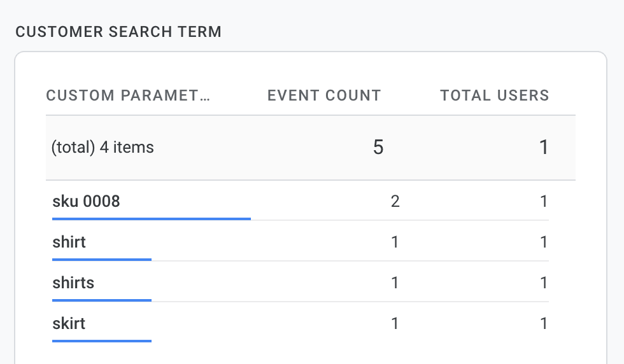Screen dimensions: 624x364
Task: Open the "shirts" search term row
Action: [x=73, y=283]
